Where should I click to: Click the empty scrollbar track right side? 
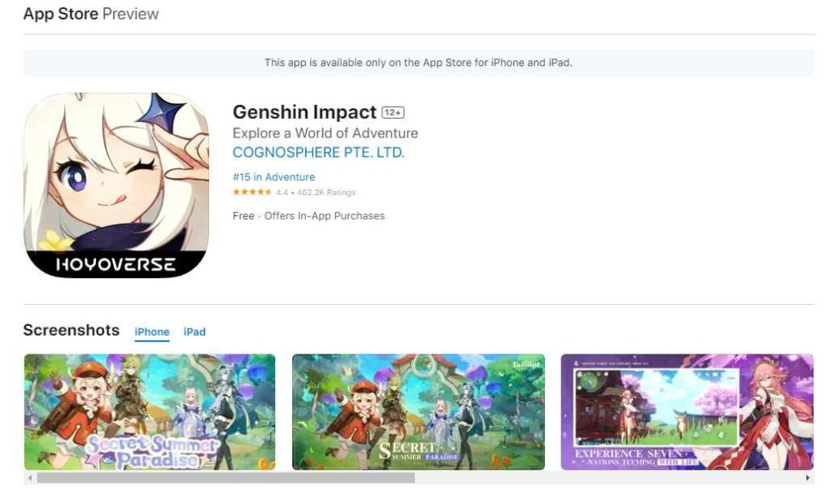[x=608, y=478]
